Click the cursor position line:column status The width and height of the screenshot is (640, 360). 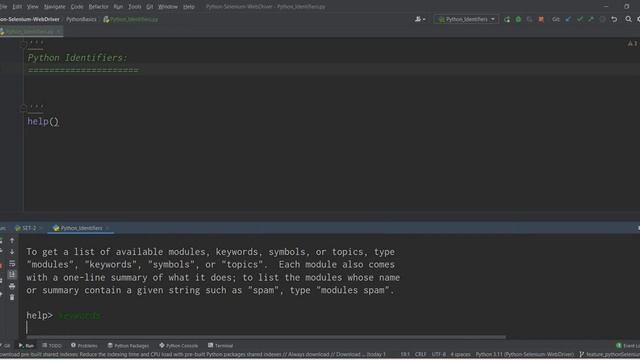[404, 355]
